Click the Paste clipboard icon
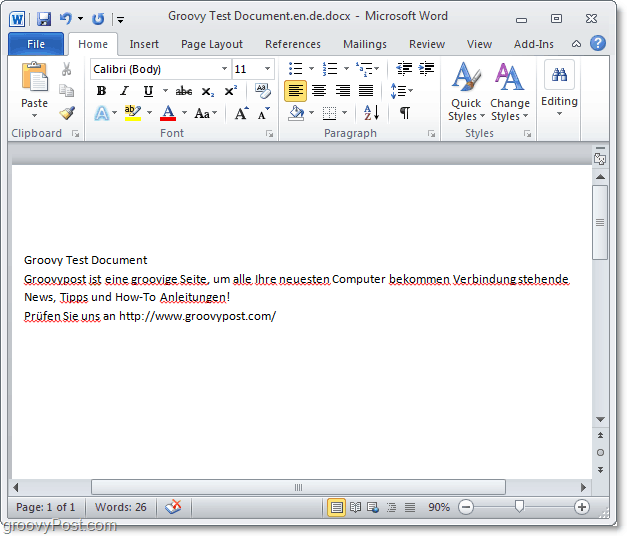The image size is (627, 536). click(x=34, y=77)
